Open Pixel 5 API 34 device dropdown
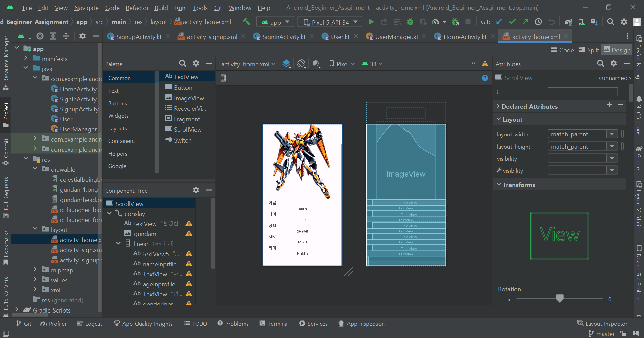The height and width of the screenshot is (338, 644). pos(330,22)
